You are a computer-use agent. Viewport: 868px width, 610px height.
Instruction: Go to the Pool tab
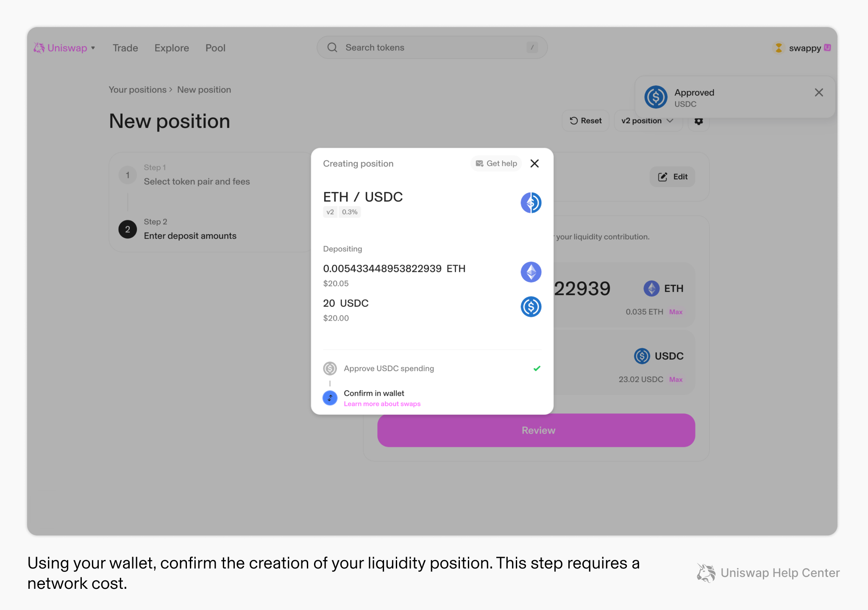[215, 48]
